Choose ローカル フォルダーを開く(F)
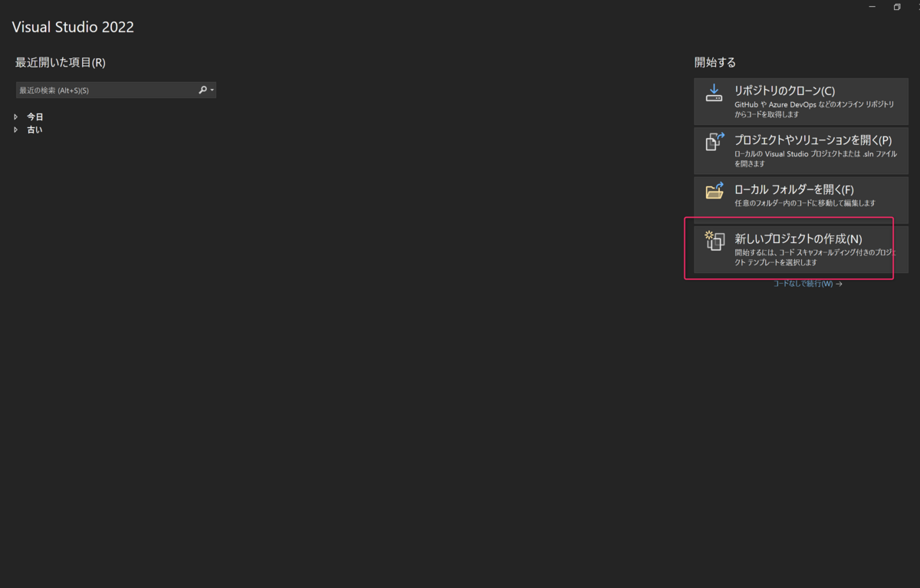Screen dimensions: 920x588 801,199
